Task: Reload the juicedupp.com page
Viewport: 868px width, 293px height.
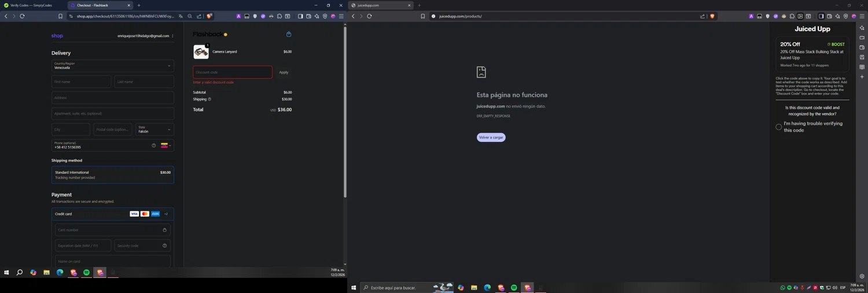Action: pyautogui.click(x=369, y=16)
